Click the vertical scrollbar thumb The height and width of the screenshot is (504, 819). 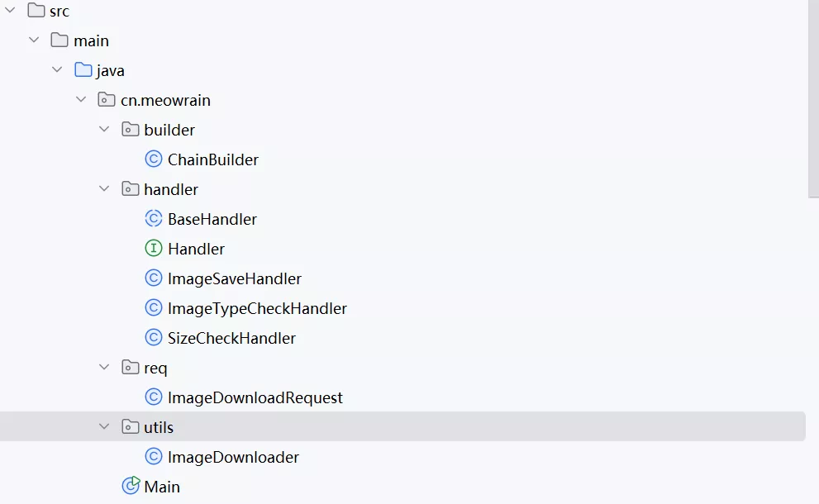click(x=812, y=99)
